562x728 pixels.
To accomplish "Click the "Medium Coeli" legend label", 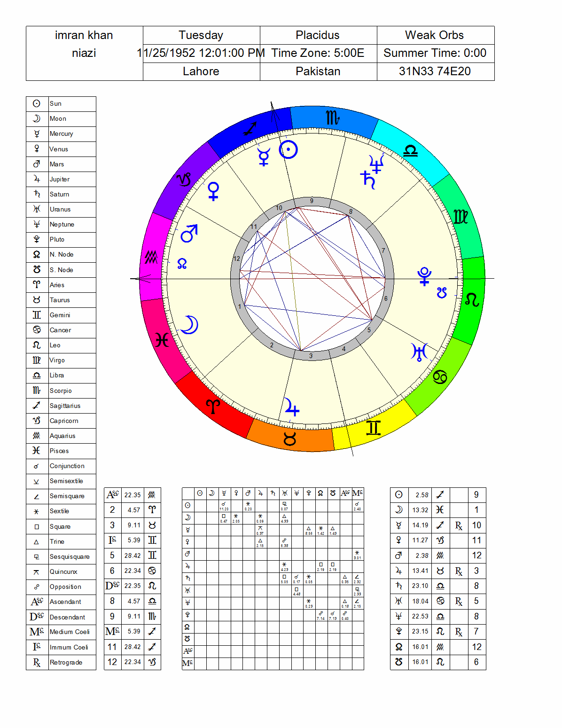I will click(x=70, y=632).
